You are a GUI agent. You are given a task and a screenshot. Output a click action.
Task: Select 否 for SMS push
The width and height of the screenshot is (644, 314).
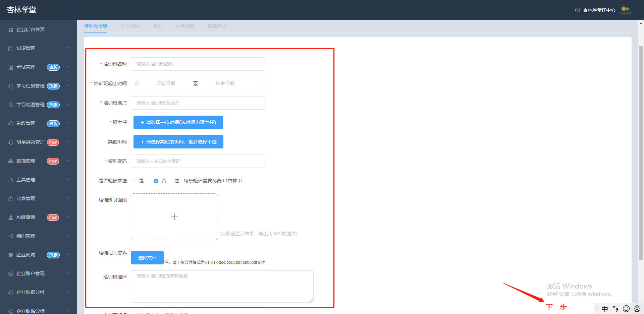point(156,181)
